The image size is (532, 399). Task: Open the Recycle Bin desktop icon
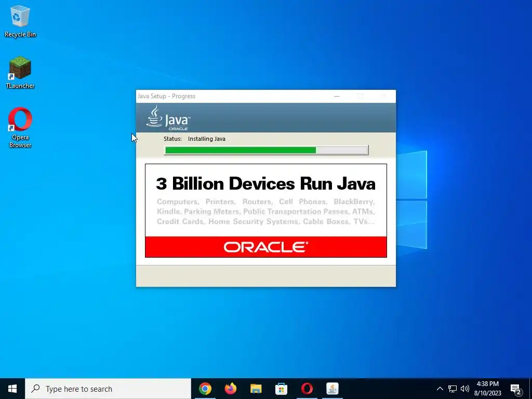point(20,21)
